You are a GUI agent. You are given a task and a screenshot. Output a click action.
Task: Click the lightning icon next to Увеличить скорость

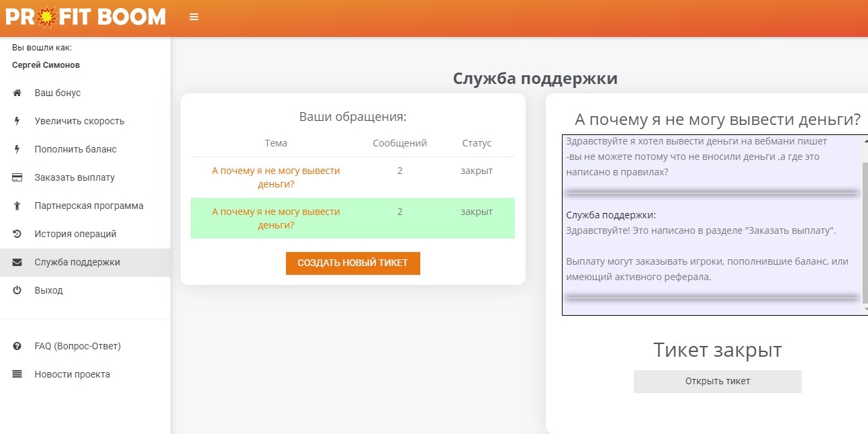coord(17,122)
